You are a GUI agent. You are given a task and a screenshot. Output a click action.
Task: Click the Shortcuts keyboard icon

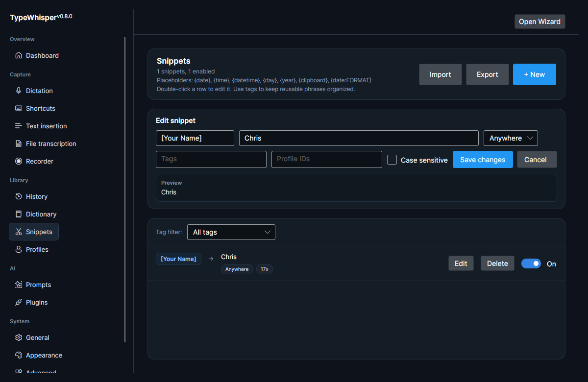(19, 108)
